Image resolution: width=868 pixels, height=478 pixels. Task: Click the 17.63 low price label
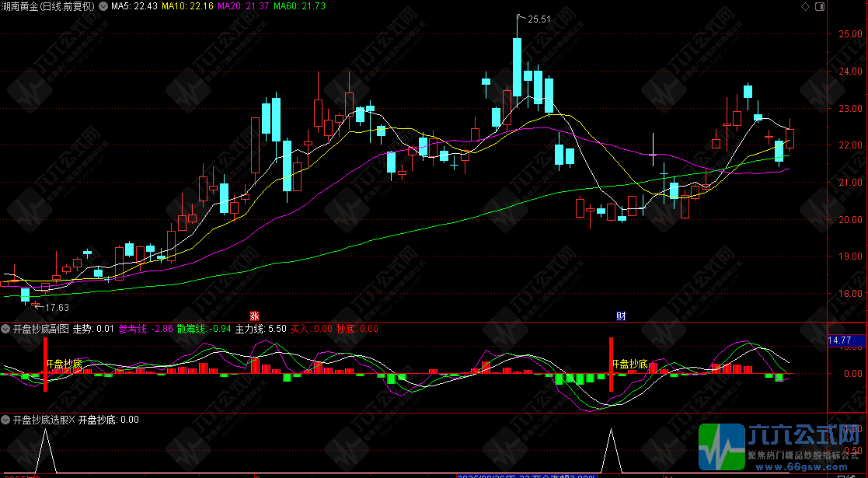[57, 308]
